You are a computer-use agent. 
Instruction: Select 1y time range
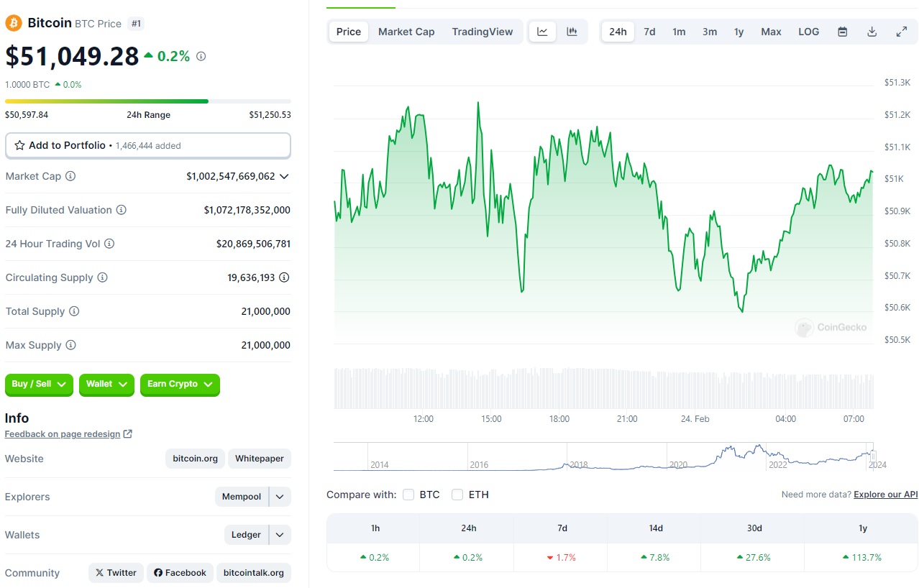click(x=739, y=32)
